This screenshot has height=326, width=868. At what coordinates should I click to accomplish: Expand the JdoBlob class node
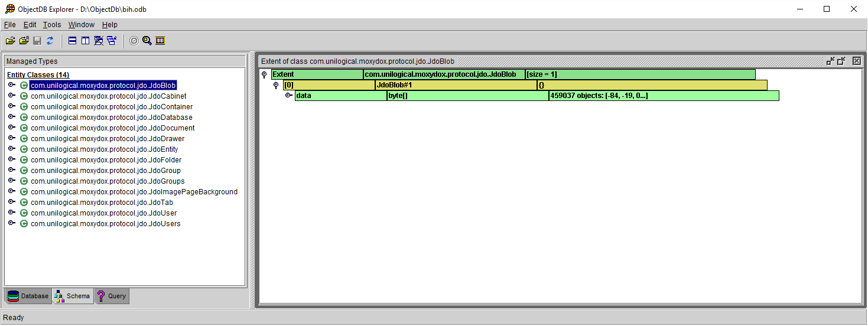(12, 85)
